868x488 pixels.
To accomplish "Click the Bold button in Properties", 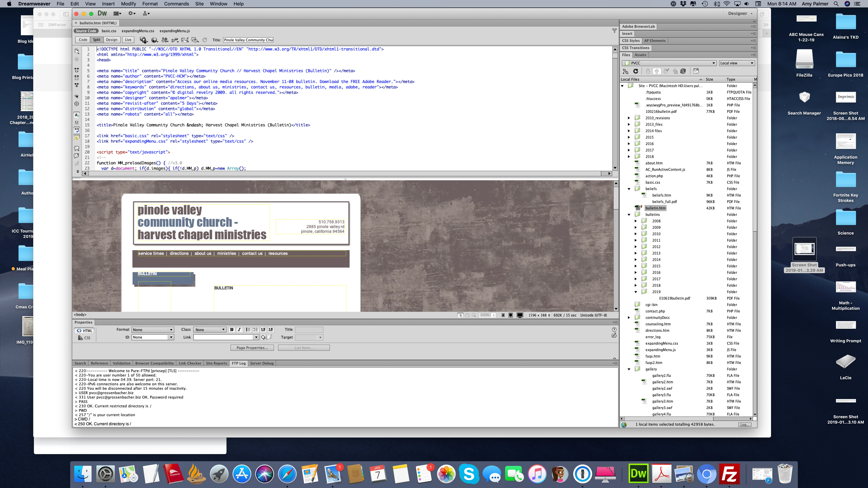I will 231,330.
